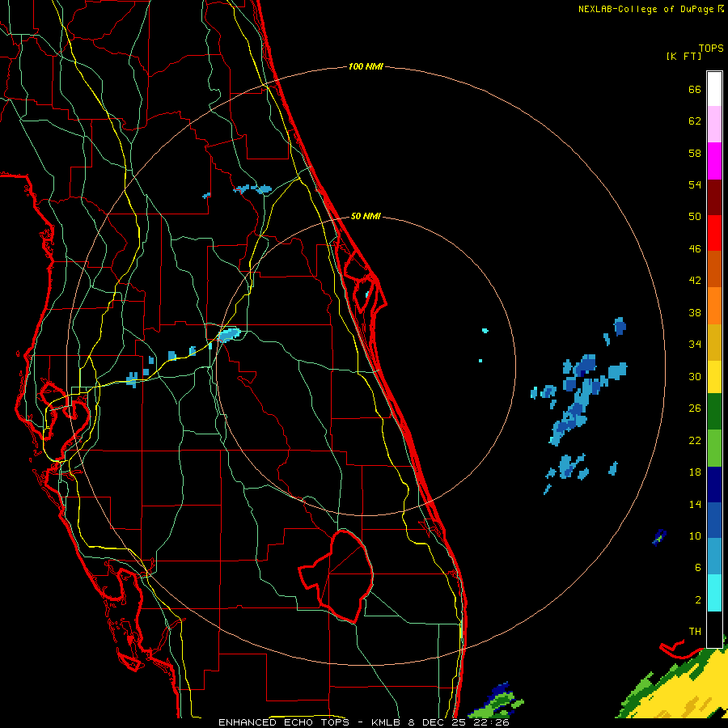Click the magenta legend swatch

[x=714, y=161]
